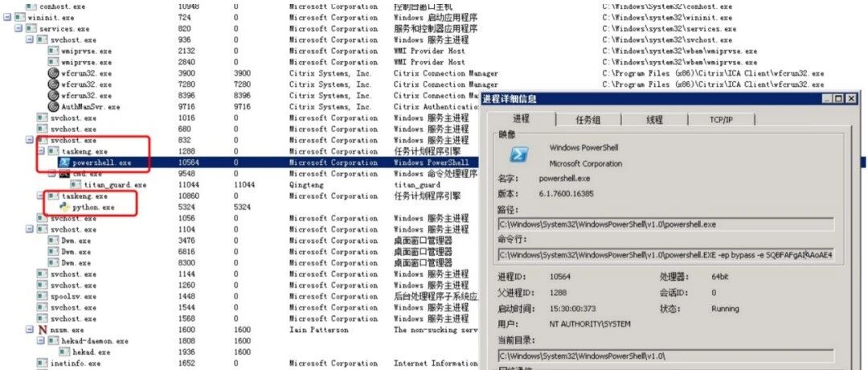Click 'WMI Provider Host' for PID 2132
This screenshot has height=370, width=868.
429,51
